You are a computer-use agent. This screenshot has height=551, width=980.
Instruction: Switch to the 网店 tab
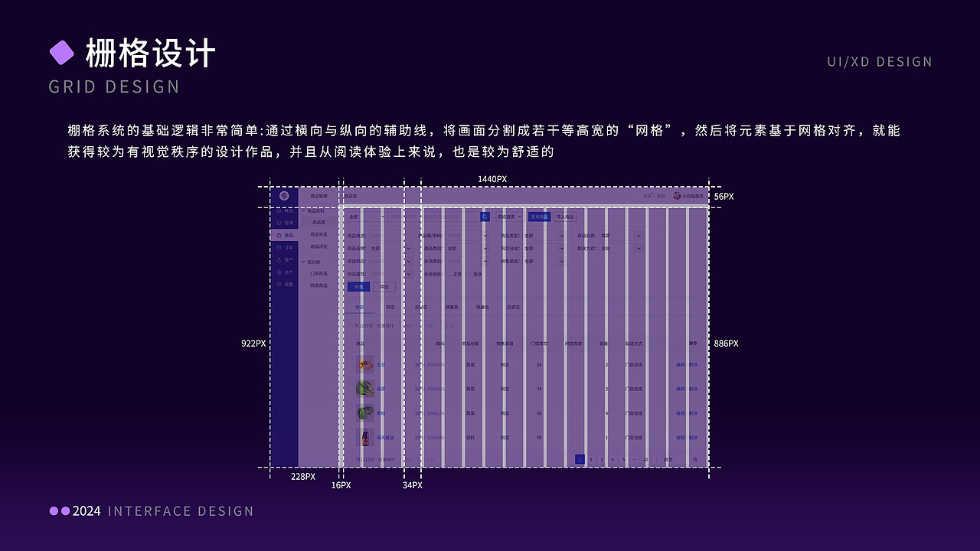click(x=390, y=307)
